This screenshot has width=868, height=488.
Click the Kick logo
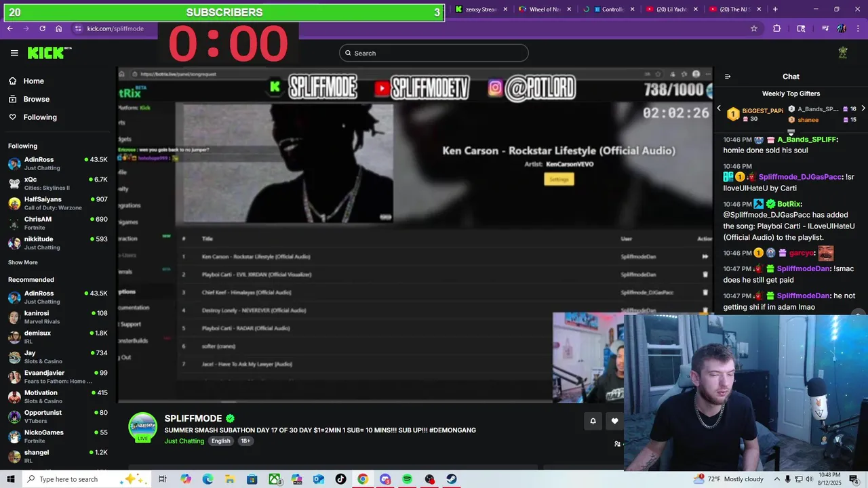tap(50, 53)
